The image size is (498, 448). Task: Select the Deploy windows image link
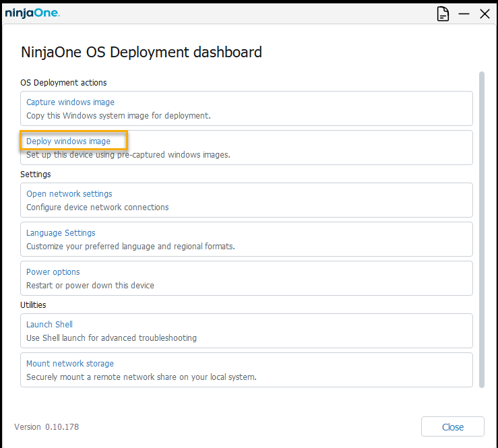68,141
